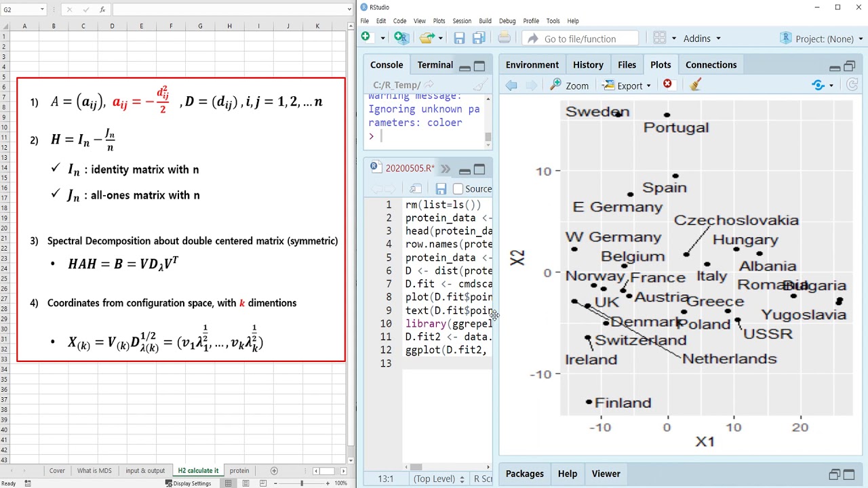Expand the recent files dropdown arrow

pos(440,38)
